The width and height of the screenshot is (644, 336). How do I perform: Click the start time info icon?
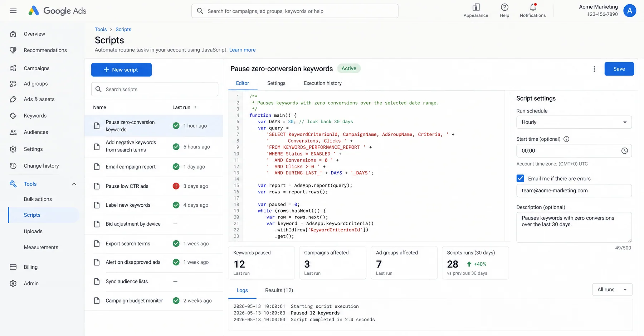point(566,139)
